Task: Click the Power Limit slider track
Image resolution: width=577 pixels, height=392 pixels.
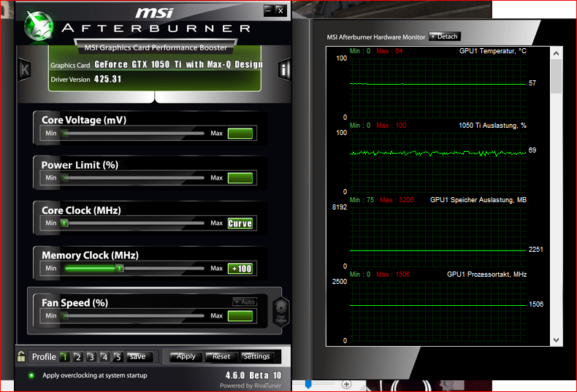Action: [134, 177]
